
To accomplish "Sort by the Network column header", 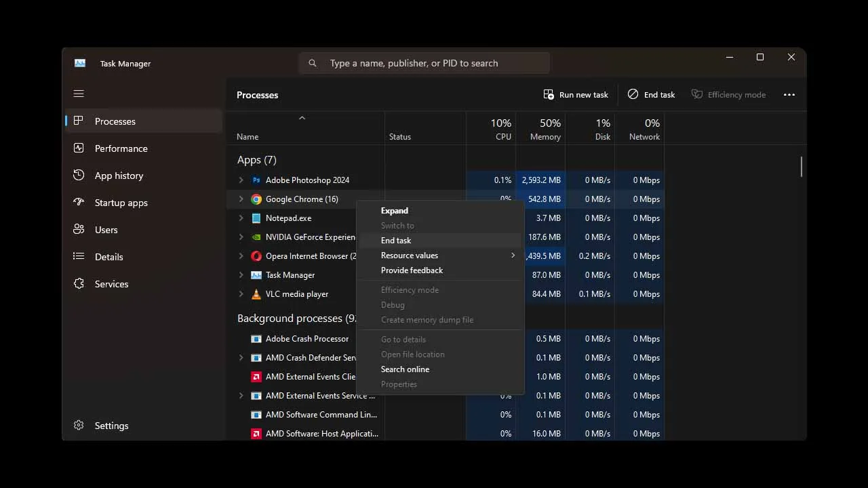I will tap(639, 129).
